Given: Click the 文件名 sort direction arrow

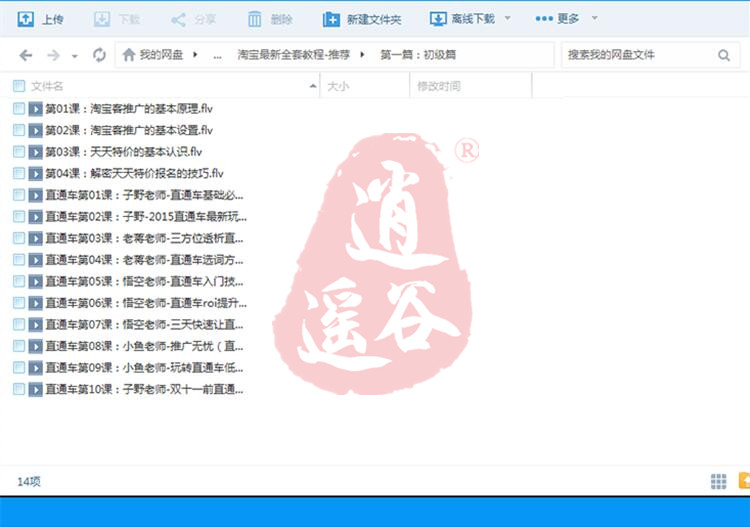Looking at the screenshot, I should [x=313, y=86].
